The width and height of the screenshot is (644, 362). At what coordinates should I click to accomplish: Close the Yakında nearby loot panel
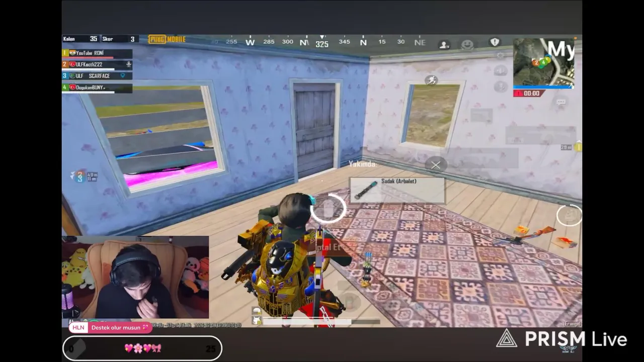[x=436, y=164]
